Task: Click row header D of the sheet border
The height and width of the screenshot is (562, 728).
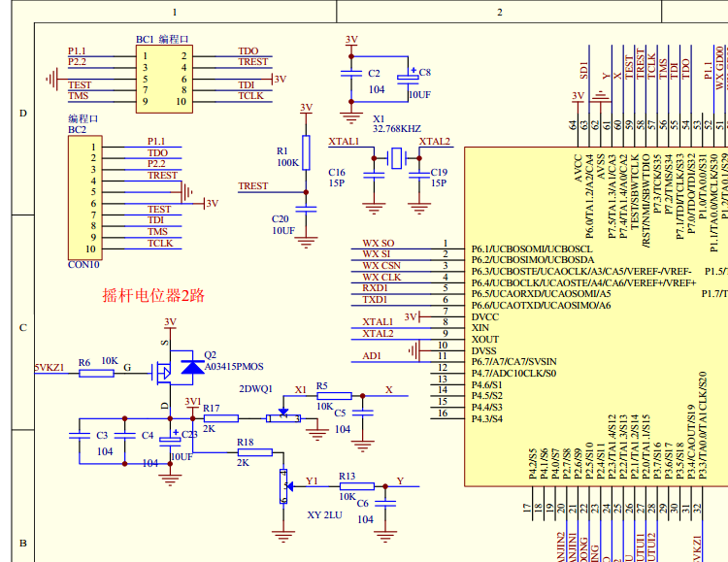Action: 22,114
